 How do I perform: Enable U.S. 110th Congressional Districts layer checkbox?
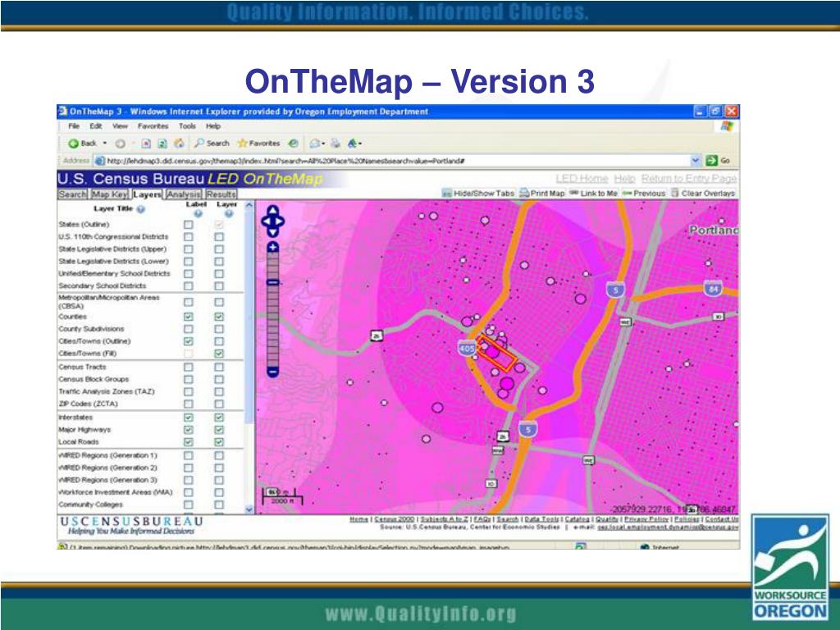(219, 237)
